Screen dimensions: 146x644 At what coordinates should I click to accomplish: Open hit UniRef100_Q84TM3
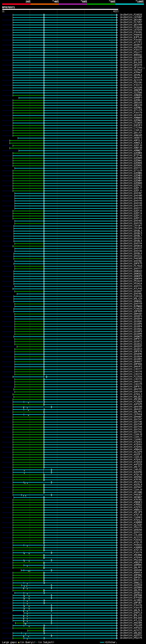131,389
